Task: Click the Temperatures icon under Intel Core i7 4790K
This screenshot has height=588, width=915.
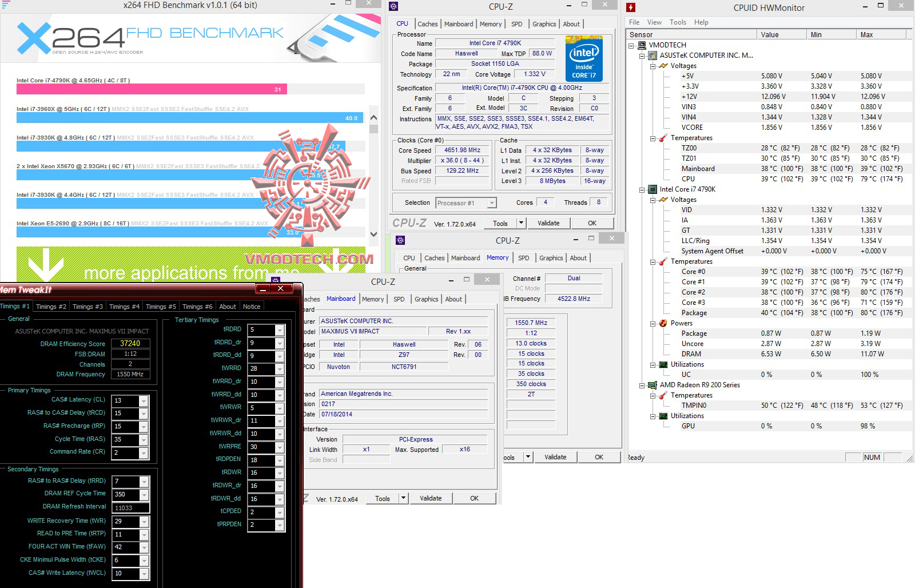Action: pos(663,261)
